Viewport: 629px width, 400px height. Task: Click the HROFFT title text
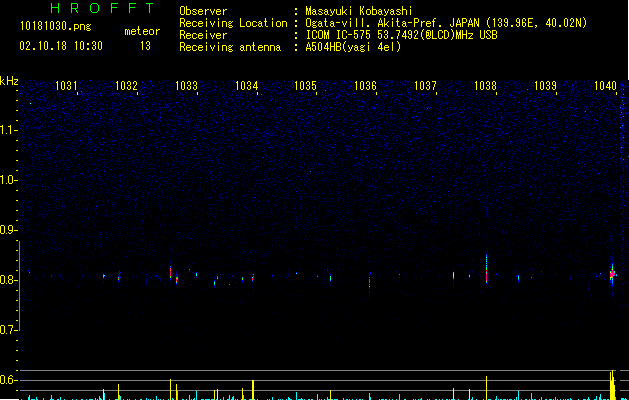(x=103, y=8)
